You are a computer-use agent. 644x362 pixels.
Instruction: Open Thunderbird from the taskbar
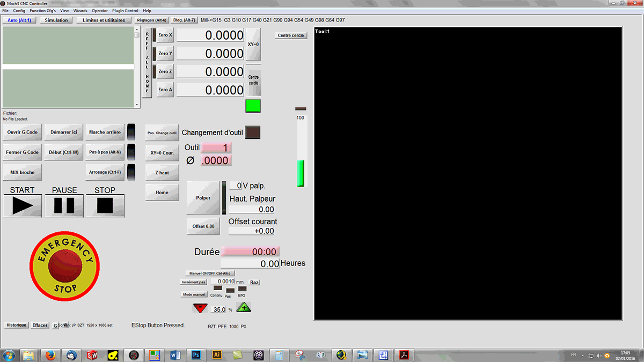(x=71, y=355)
